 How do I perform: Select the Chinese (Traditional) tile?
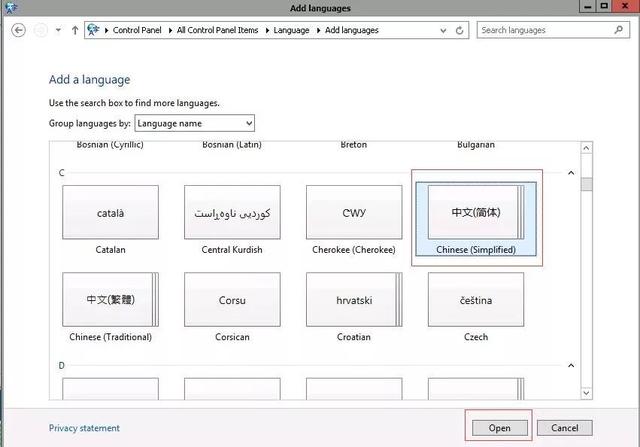click(110, 300)
